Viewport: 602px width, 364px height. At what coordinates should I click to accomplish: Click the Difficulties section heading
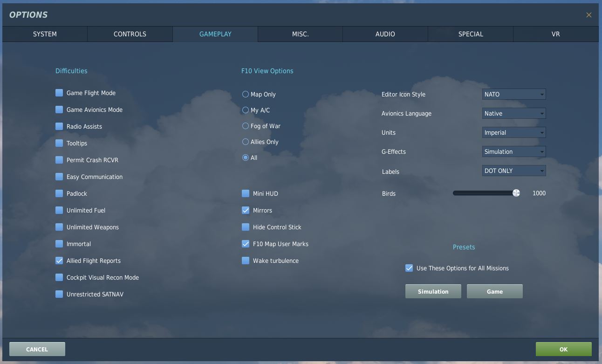[71, 71]
